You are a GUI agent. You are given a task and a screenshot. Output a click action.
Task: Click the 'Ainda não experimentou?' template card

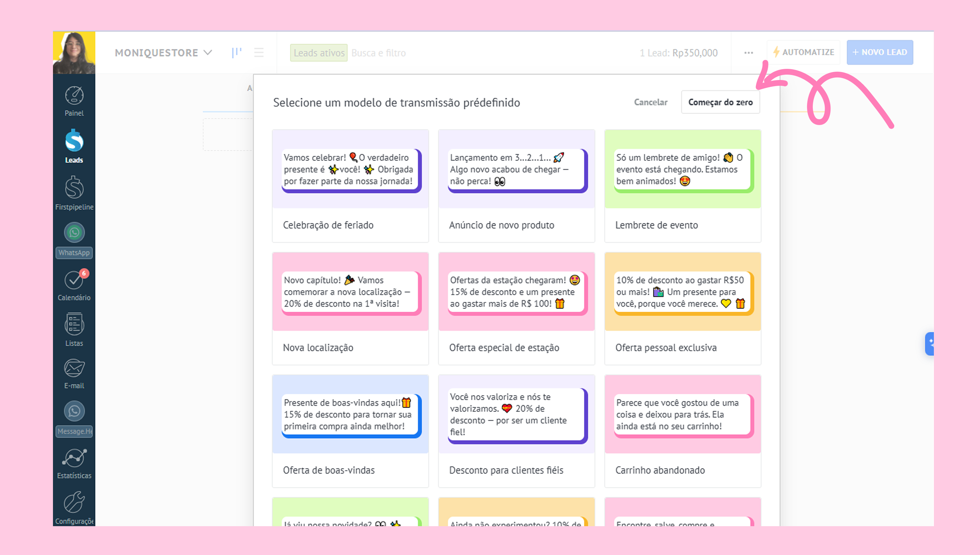click(516, 512)
